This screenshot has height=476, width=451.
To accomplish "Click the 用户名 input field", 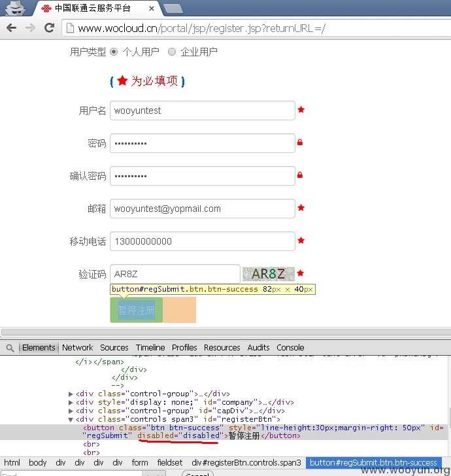I will [x=203, y=110].
